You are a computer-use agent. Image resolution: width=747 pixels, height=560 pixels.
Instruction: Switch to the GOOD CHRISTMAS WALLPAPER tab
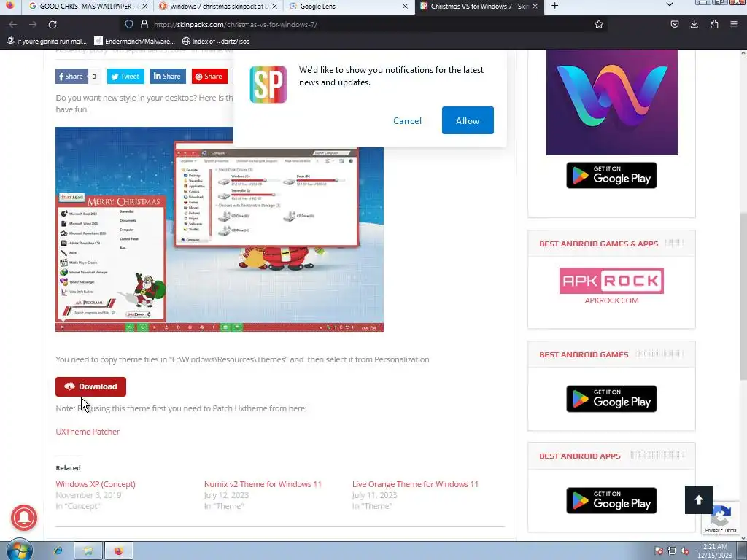[x=86, y=6]
